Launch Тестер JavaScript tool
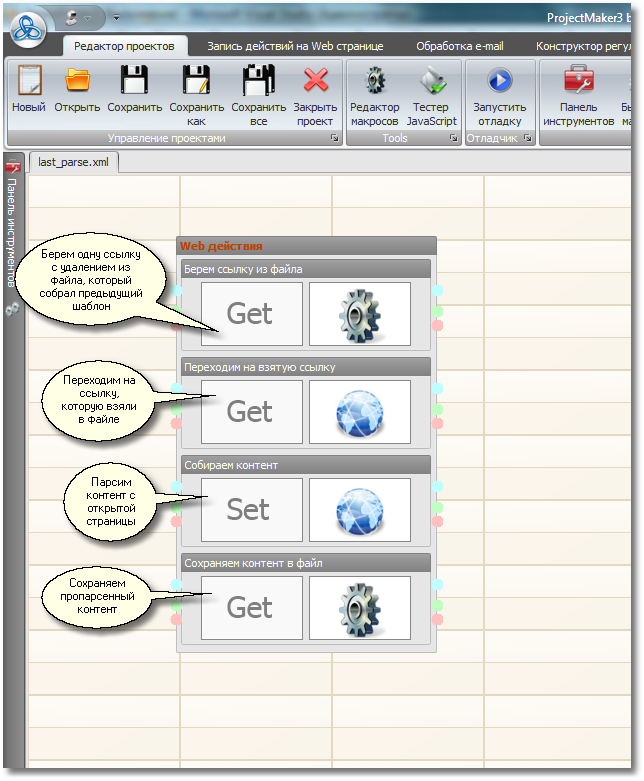This screenshot has width=644, height=781. point(431,81)
